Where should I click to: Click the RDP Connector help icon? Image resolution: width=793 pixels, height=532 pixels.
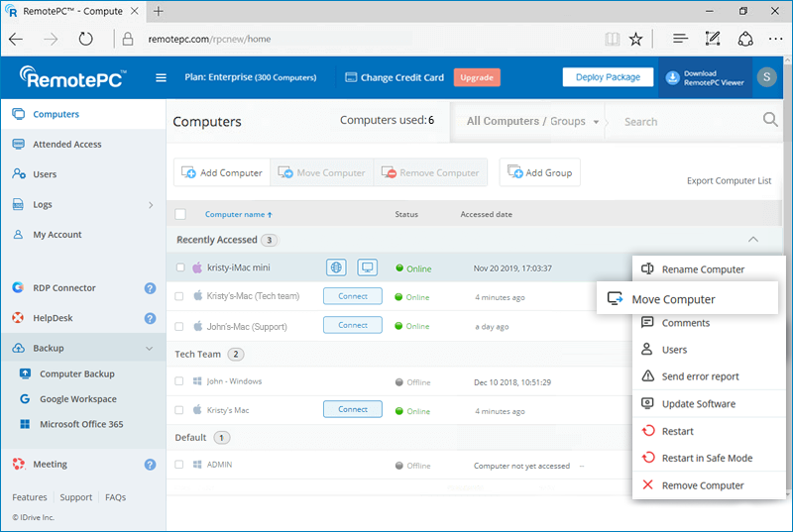click(x=150, y=288)
